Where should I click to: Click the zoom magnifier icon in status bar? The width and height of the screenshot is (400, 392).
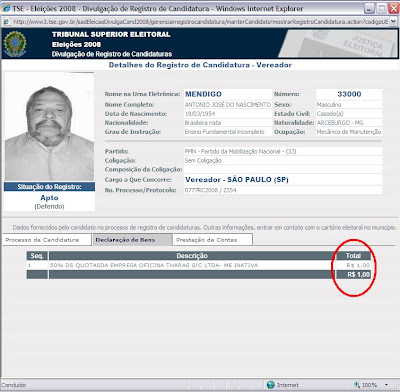pyautogui.click(x=357, y=385)
